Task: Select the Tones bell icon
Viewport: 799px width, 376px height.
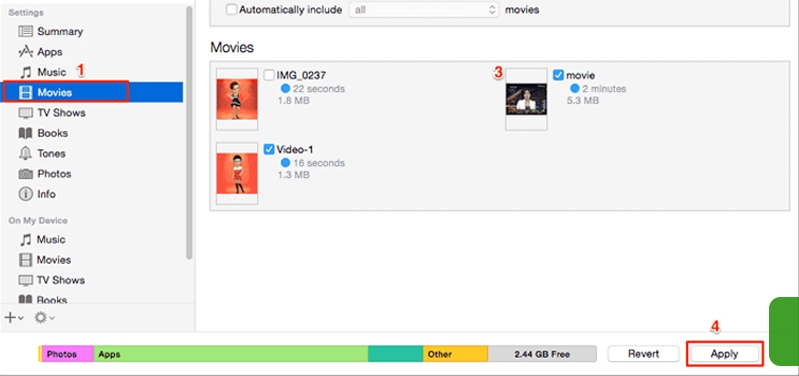Action: tap(25, 153)
